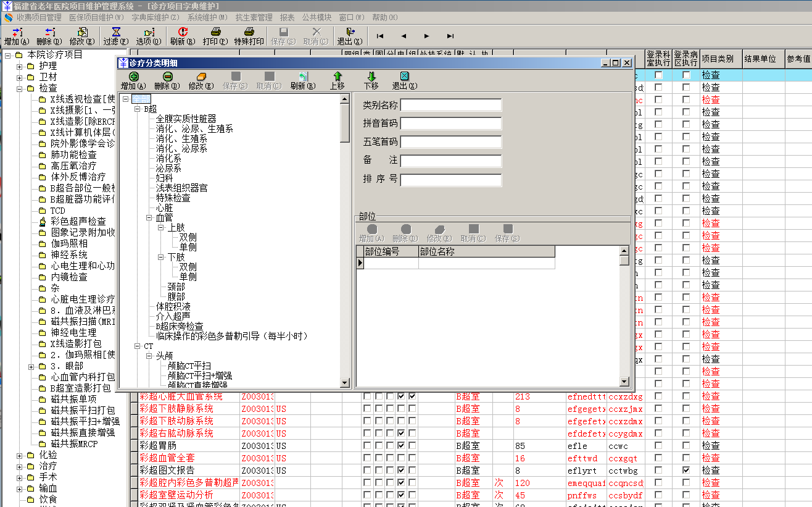Toggle 登录科室执行 checkbox for 彩超腔内彩色多普勒 row
This screenshot has width=812, height=507.
[658, 482]
